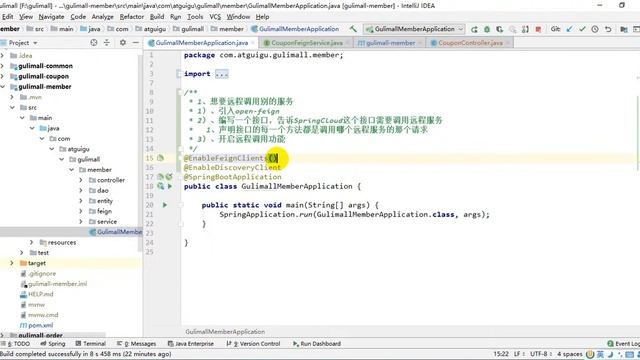The height and width of the screenshot is (360, 640).
Task: Expand the controller package
Action: click(x=81, y=180)
